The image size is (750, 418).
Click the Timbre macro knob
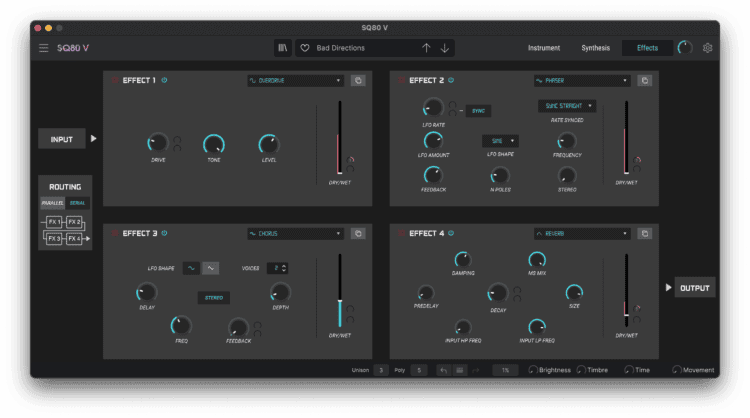pos(581,370)
